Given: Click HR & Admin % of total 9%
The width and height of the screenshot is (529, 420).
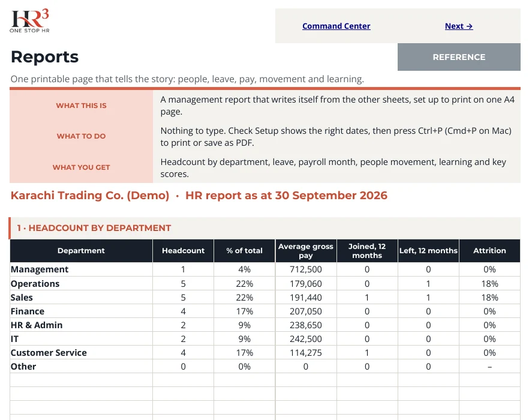Looking at the screenshot, I should coord(244,325).
